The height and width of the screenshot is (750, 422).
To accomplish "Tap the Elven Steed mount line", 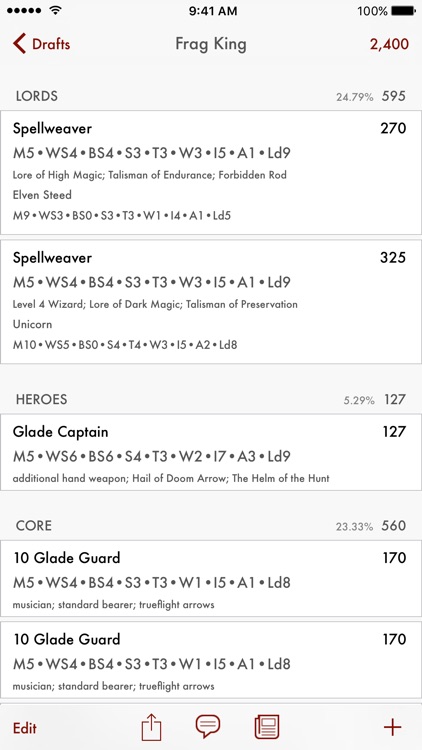I will [x=42, y=195].
